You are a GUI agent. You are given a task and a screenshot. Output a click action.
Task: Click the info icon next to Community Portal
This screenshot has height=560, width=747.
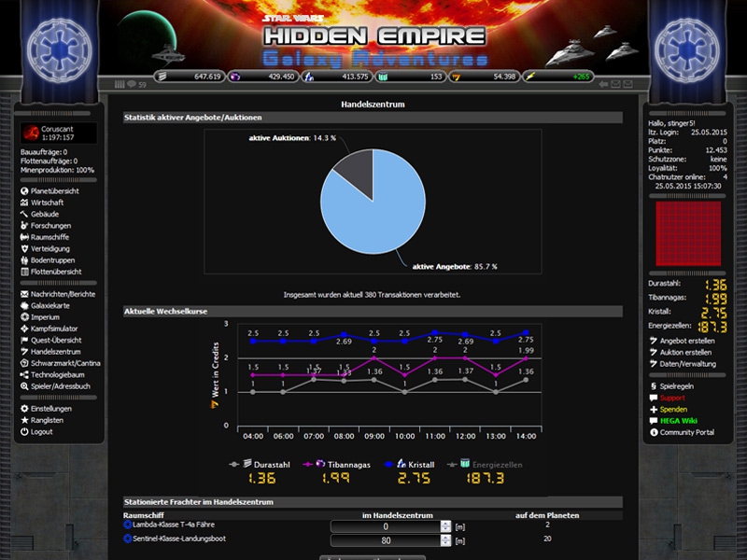pyautogui.click(x=654, y=432)
